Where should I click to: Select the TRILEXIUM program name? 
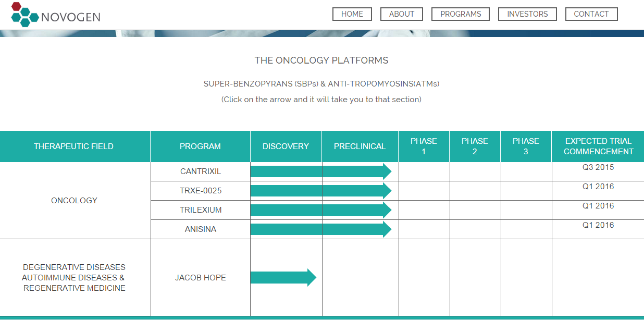pyautogui.click(x=201, y=210)
